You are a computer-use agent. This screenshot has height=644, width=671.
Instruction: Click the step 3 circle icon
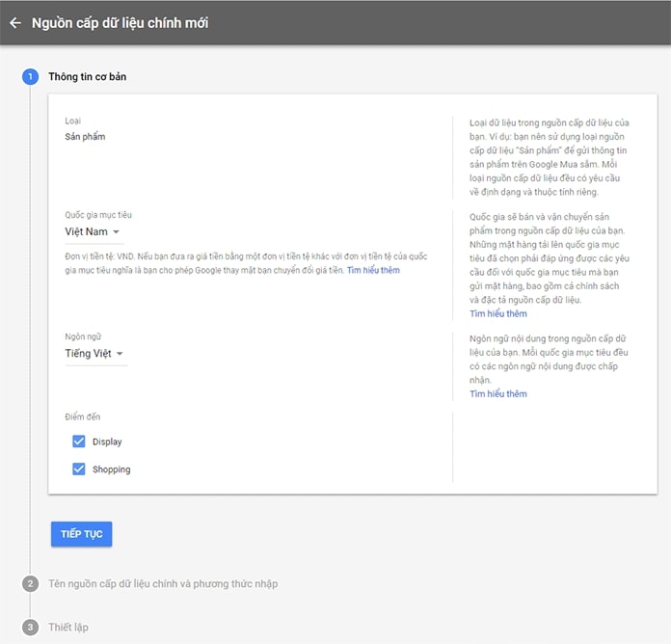point(31,628)
